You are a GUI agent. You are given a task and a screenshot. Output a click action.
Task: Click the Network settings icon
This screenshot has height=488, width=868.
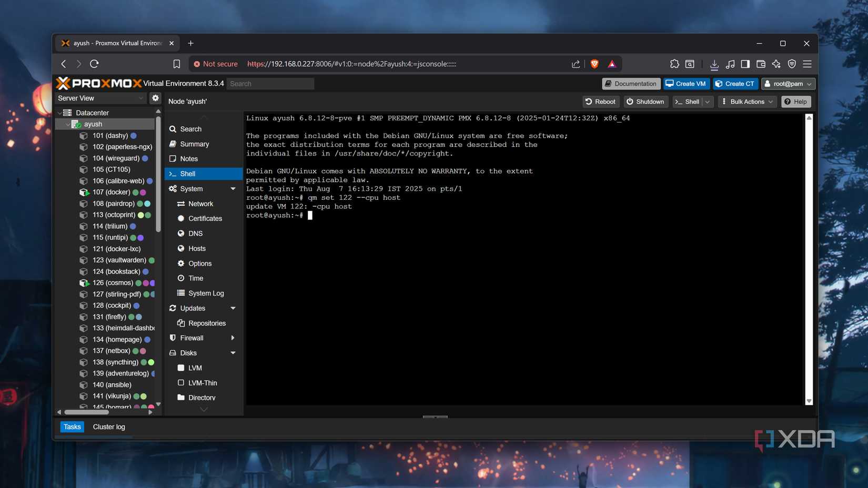pyautogui.click(x=181, y=204)
